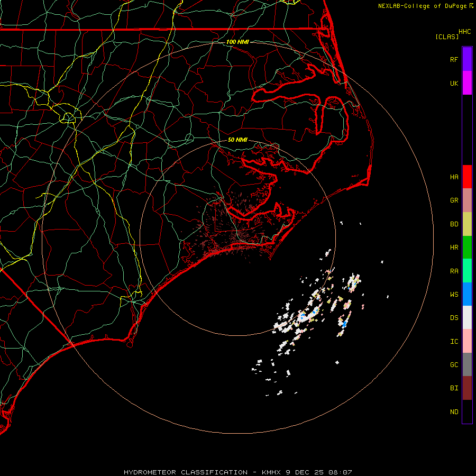Click the [CLAS] legend title
The width and height of the screenshot is (476, 476).
click(447, 36)
